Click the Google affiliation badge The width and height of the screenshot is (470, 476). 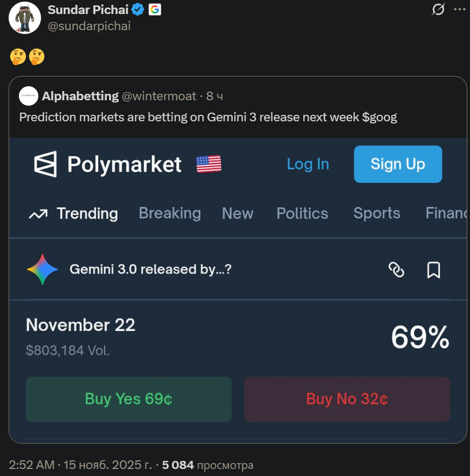154,10
